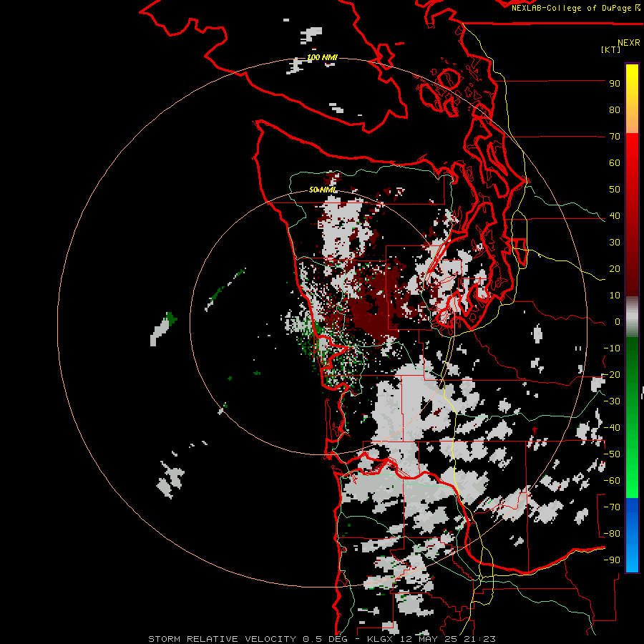The image size is (644, 644).
Task: Click the 60 value on velocity scale
Action: click(615, 163)
